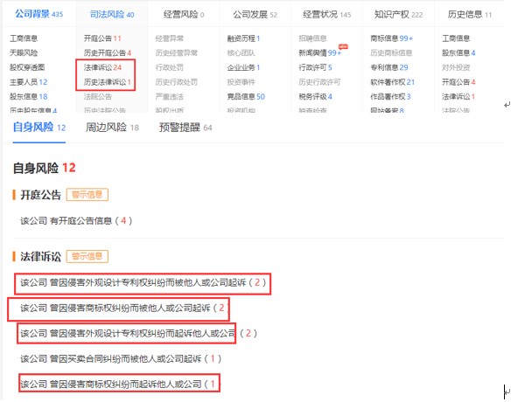The image size is (532, 402).
Task: Click the greyed 行政处罚 link
Action: click(169, 67)
